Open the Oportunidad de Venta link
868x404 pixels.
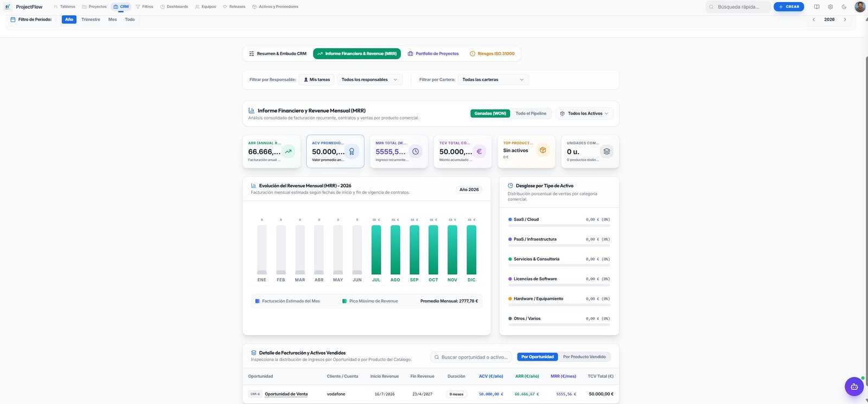pos(286,394)
